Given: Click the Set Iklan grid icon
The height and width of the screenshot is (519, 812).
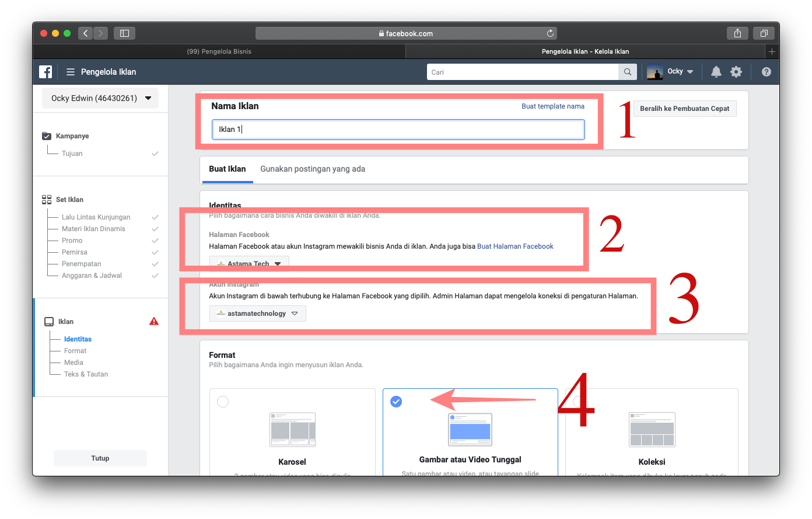Looking at the screenshot, I should pos(47,200).
